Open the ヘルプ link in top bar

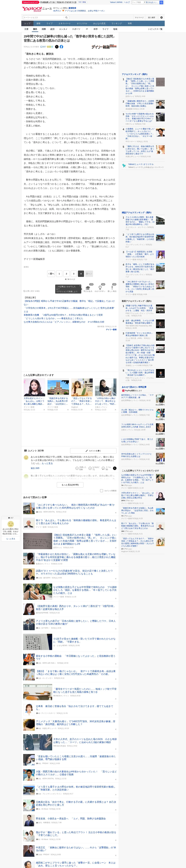127,2
